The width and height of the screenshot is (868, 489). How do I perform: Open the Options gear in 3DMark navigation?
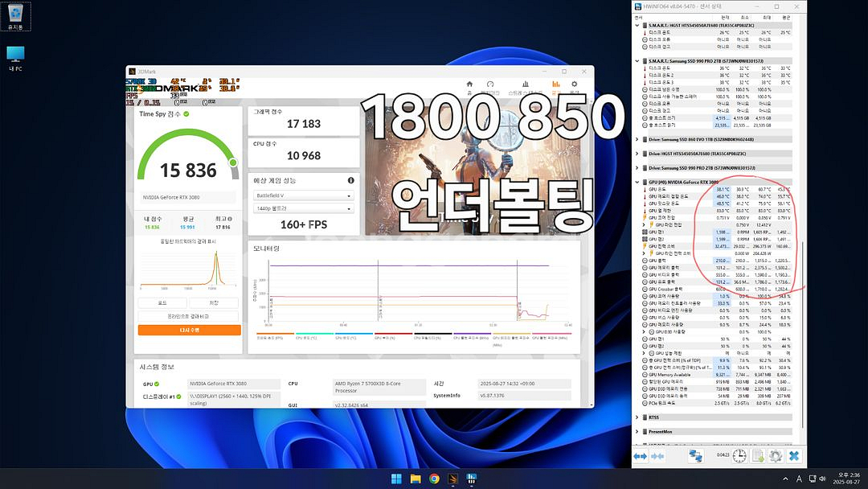(574, 86)
